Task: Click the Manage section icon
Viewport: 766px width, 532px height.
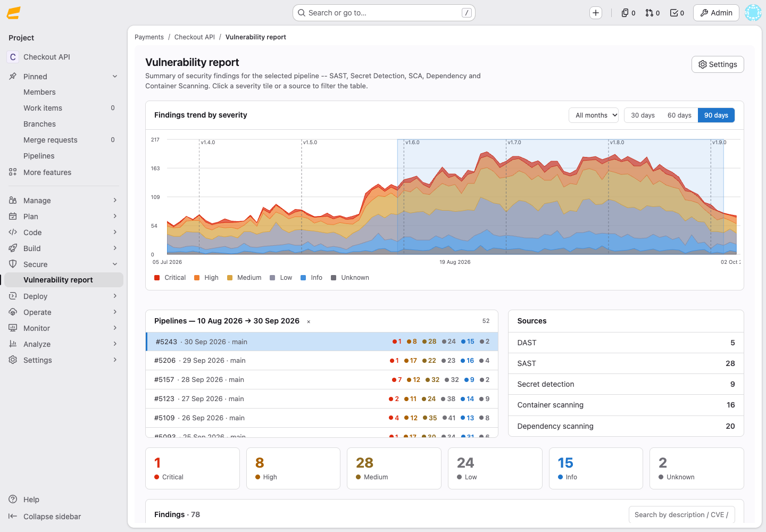Action: point(13,201)
